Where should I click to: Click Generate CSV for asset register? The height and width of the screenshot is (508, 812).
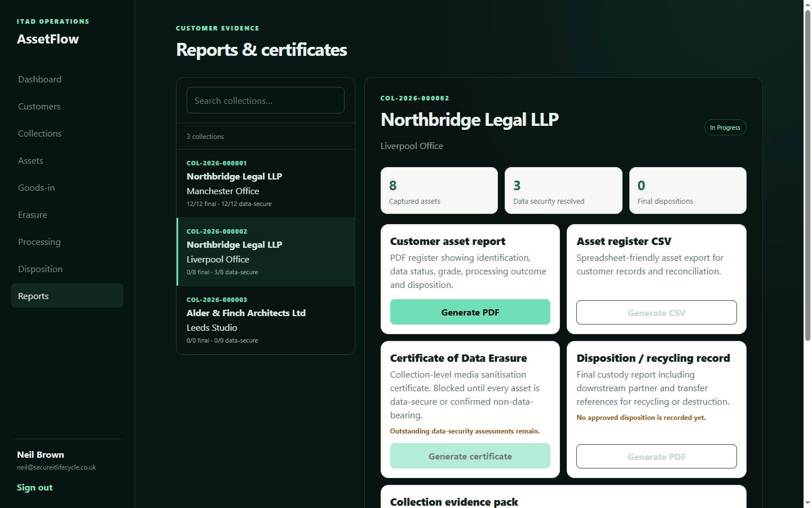(x=656, y=313)
